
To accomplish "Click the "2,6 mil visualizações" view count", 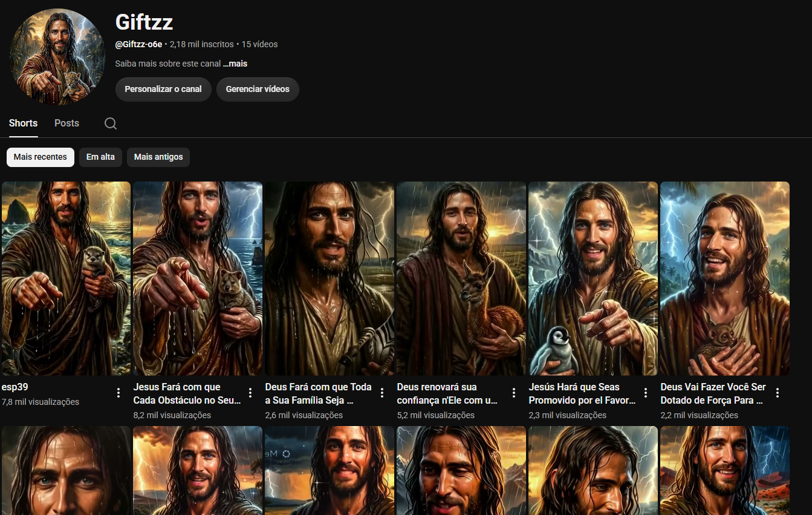I will (304, 415).
